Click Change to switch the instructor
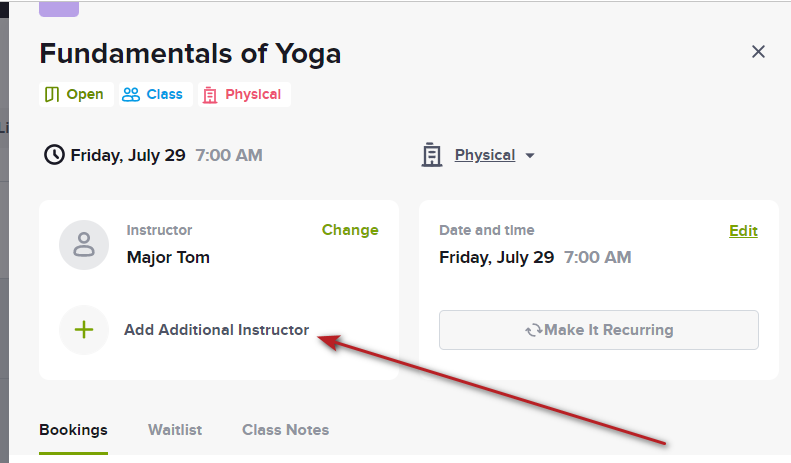Viewport: 791px width, 463px height. (x=350, y=230)
